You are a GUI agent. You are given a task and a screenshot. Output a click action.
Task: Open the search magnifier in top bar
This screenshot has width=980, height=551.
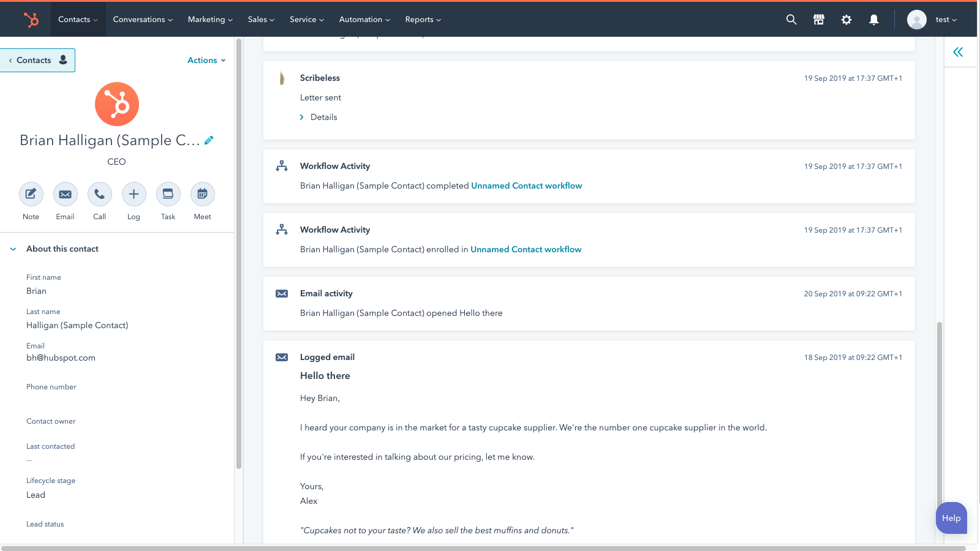coord(791,20)
